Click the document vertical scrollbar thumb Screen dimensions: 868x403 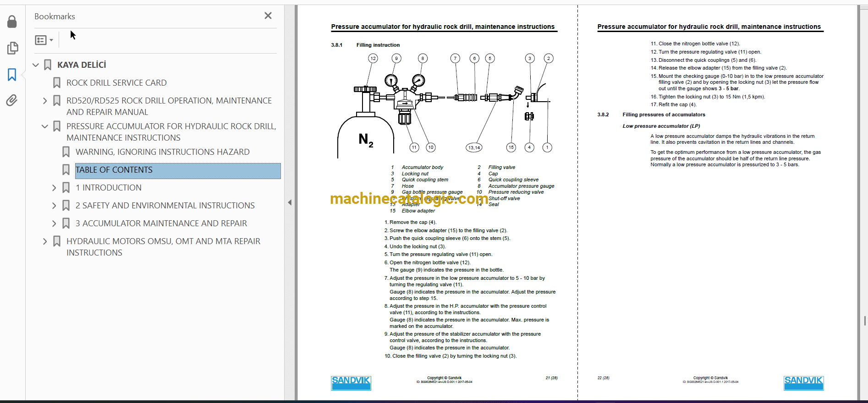tap(865, 321)
